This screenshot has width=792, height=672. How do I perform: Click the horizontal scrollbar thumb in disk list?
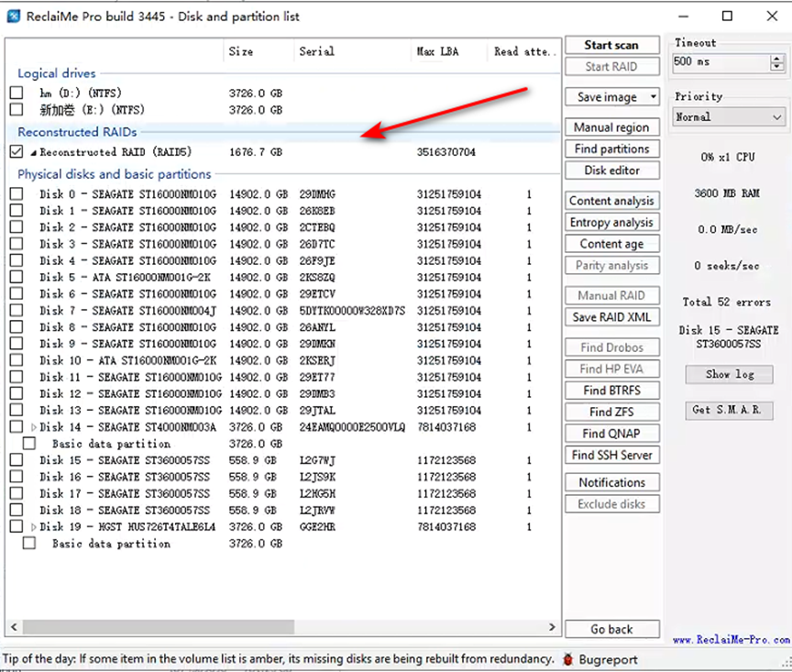tap(158, 627)
